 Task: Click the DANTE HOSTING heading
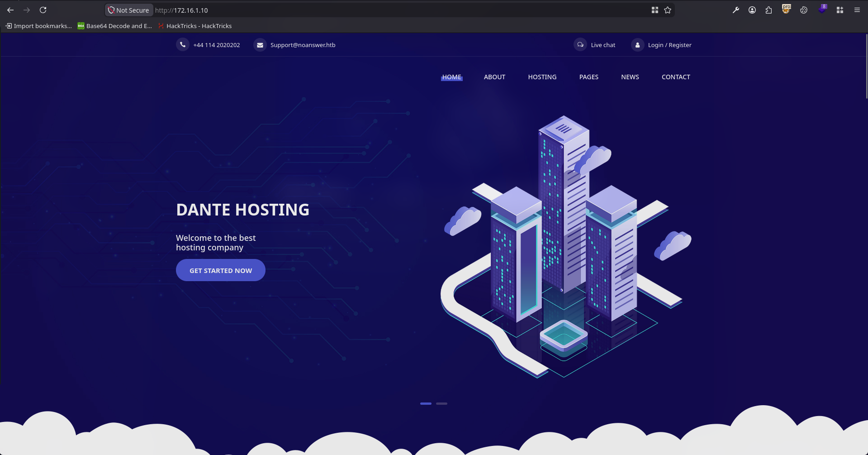(x=242, y=210)
